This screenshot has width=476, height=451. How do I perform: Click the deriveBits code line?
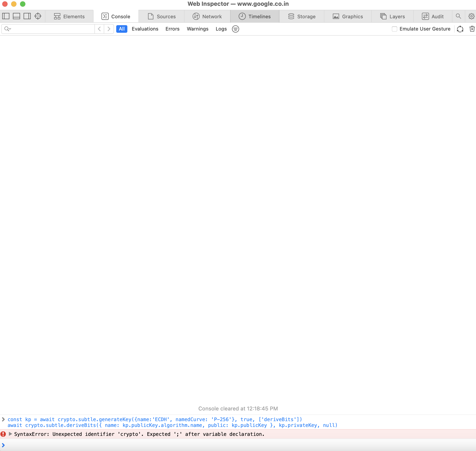pos(173,425)
